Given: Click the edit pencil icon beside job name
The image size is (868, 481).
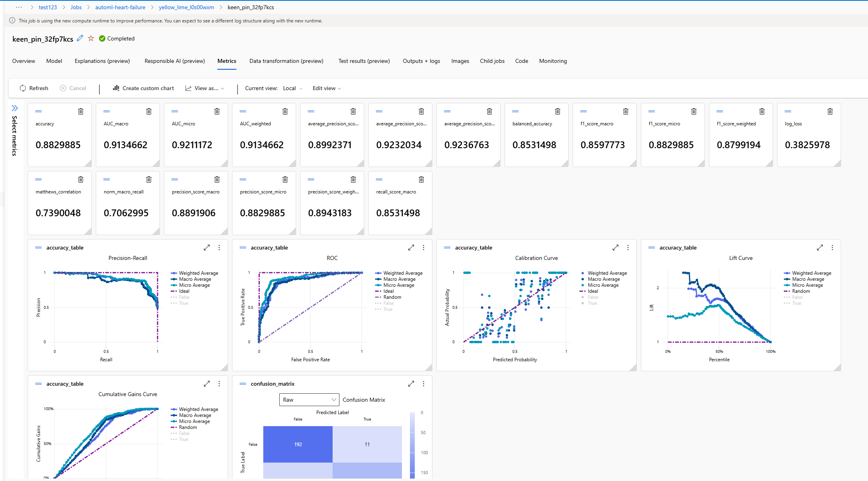Looking at the screenshot, I should [x=80, y=38].
